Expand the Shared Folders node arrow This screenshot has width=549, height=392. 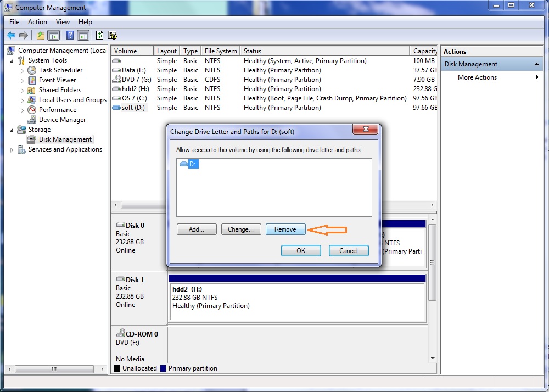(x=22, y=90)
